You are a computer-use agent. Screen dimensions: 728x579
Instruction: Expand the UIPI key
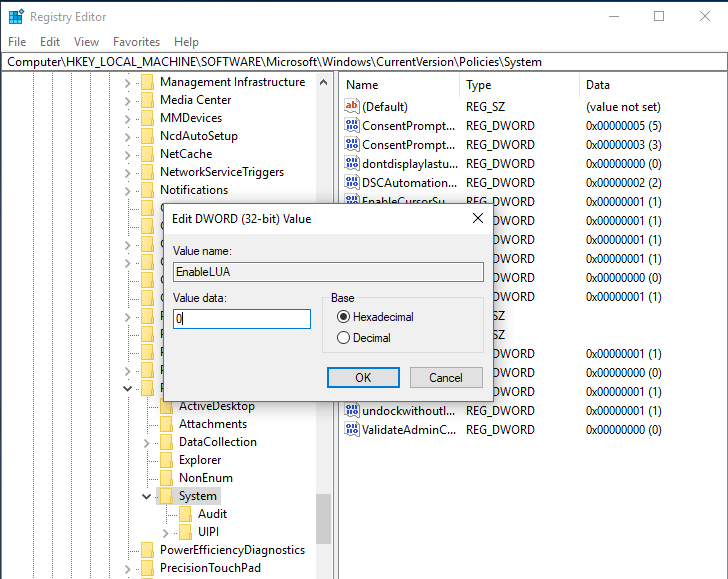pos(165,533)
